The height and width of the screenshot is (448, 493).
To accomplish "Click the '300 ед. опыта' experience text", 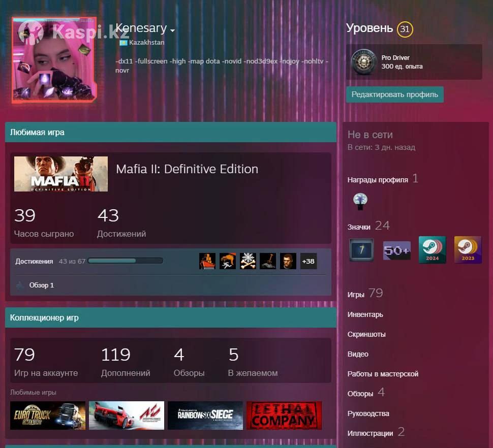I will (402, 67).
